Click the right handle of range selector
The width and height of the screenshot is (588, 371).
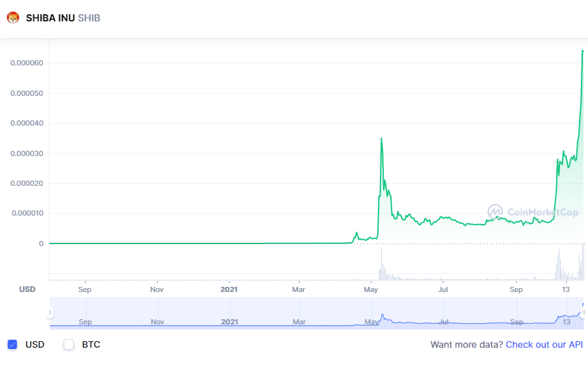[583, 313]
